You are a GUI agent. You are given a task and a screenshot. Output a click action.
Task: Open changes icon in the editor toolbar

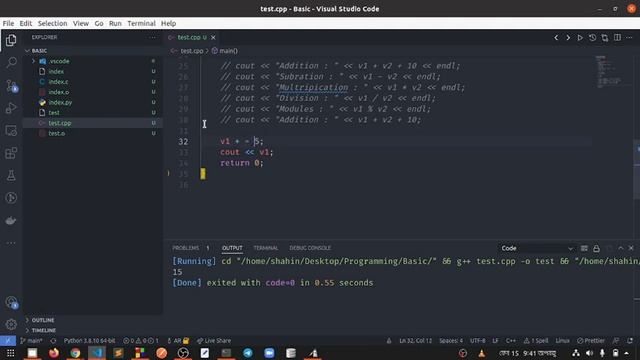(x=604, y=38)
